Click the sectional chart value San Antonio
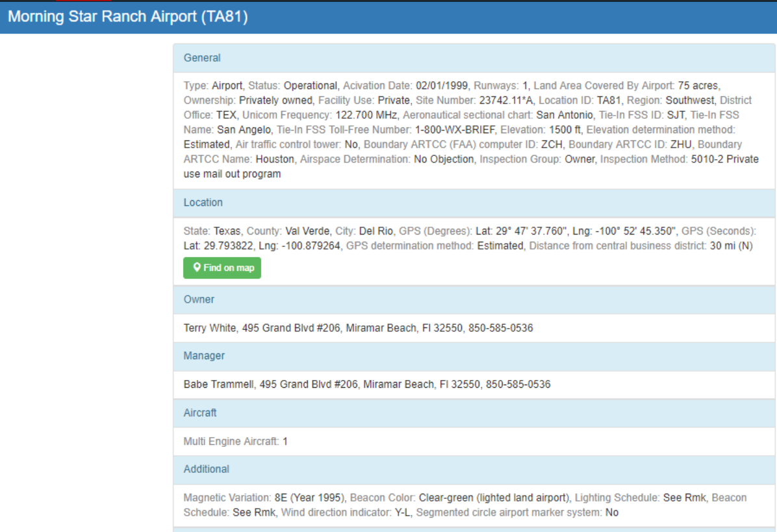 565,116
